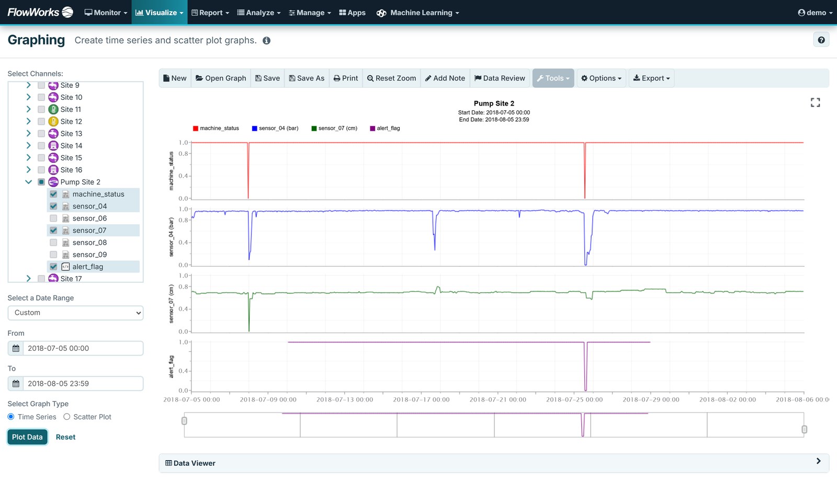The width and height of the screenshot is (837, 504).
Task: Uncheck the machine_status channel
Action: pos(53,194)
